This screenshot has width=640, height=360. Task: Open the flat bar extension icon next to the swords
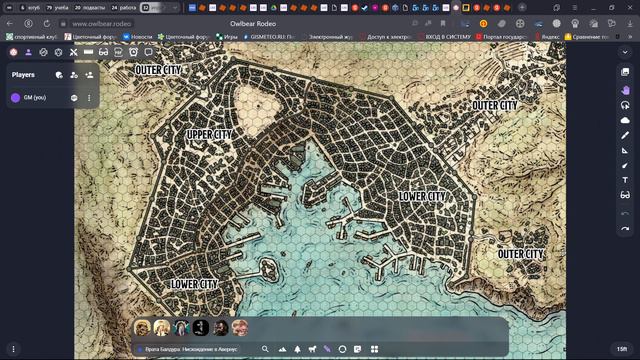[88, 52]
